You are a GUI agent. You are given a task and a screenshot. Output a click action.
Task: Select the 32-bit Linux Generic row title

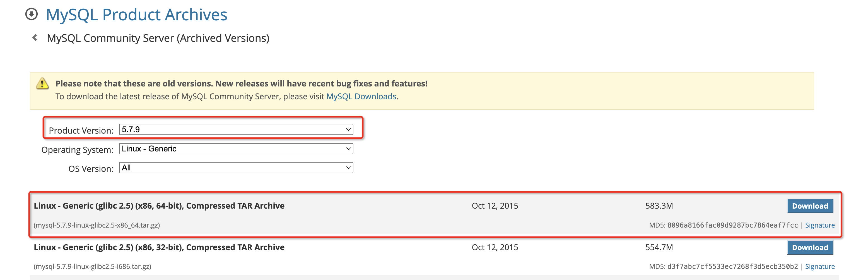pyautogui.click(x=159, y=247)
